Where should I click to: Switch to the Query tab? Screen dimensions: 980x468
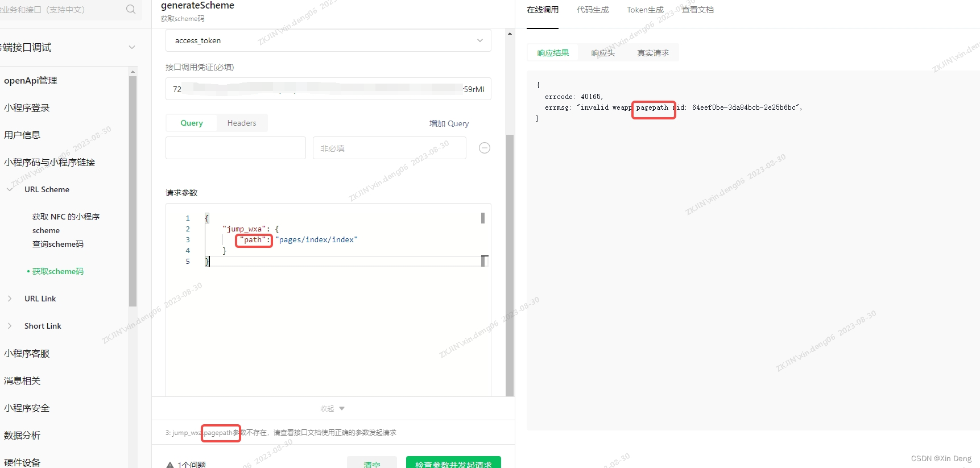[x=192, y=123]
